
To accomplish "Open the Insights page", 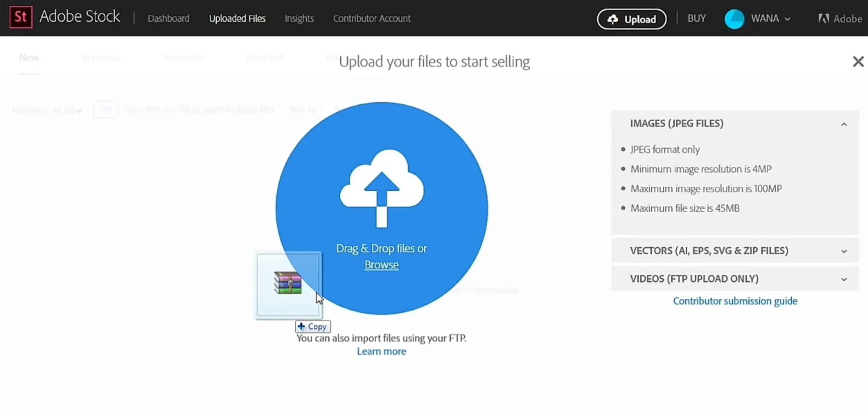I will pyautogui.click(x=299, y=18).
